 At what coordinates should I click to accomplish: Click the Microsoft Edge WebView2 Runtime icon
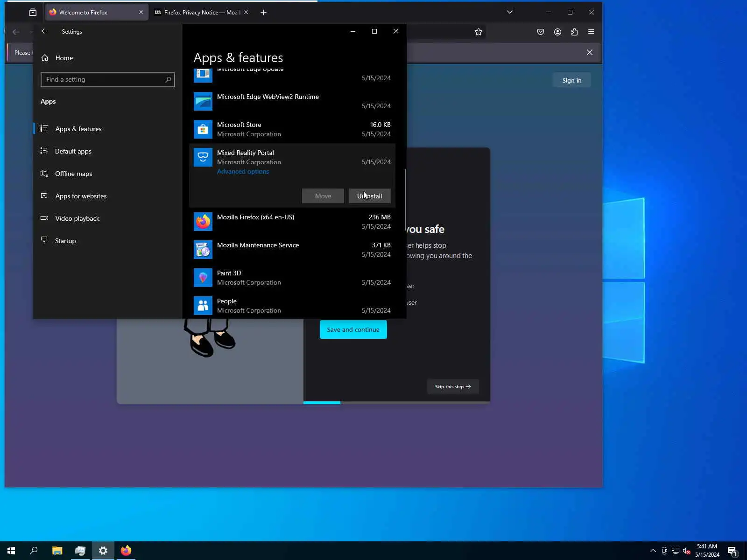click(203, 101)
